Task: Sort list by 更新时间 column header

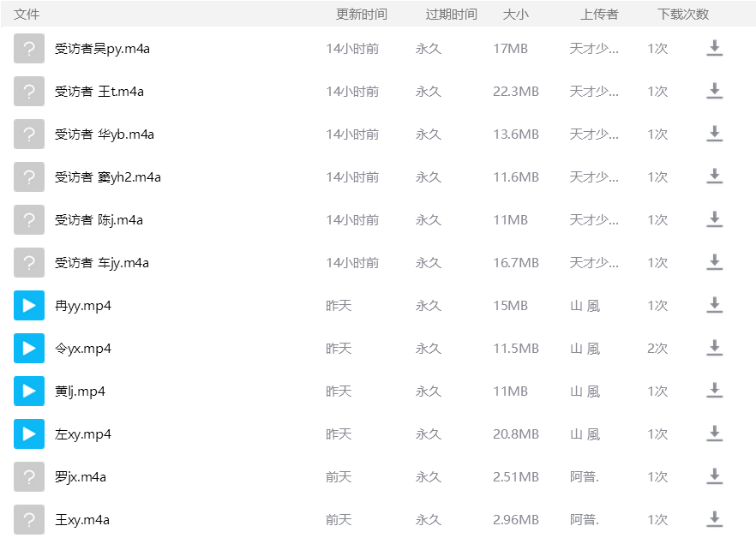Action: tap(361, 15)
